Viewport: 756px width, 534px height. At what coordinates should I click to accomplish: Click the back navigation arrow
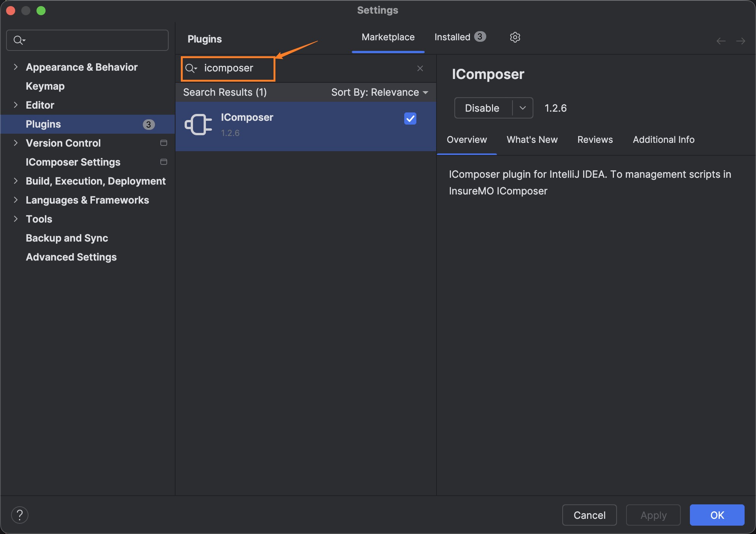tap(721, 41)
